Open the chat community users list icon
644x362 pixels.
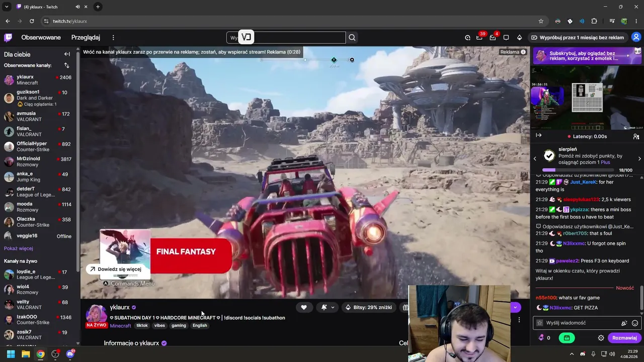(x=636, y=136)
